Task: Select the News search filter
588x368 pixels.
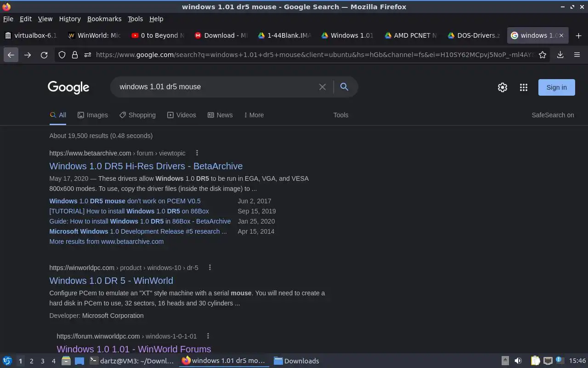Action: 220,115
